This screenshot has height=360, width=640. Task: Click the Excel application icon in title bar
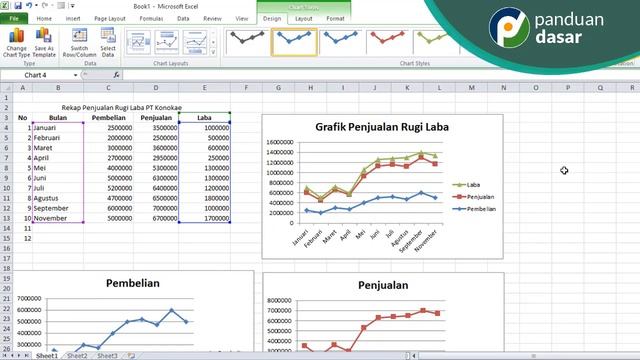(x=5, y=6)
